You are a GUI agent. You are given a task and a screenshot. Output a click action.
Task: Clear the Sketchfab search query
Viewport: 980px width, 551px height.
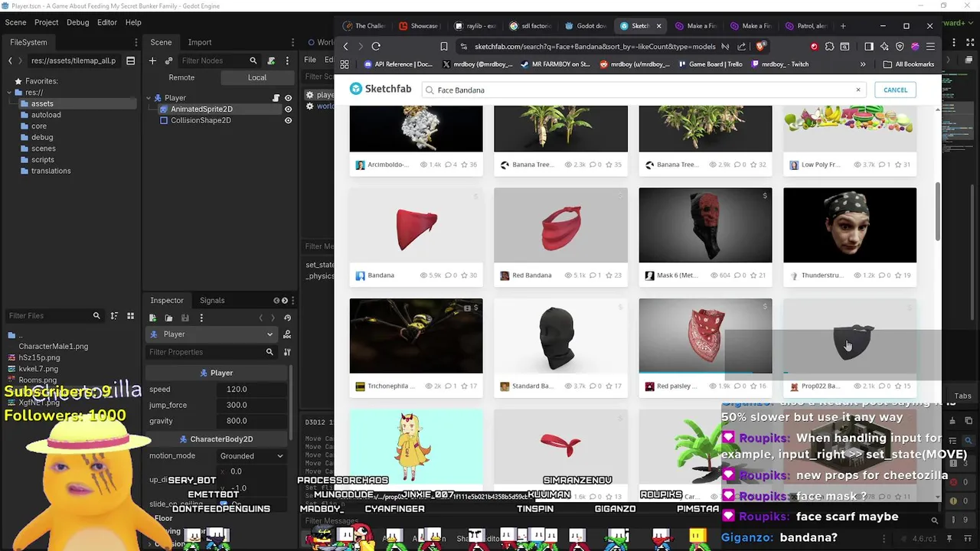tap(857, 90)
